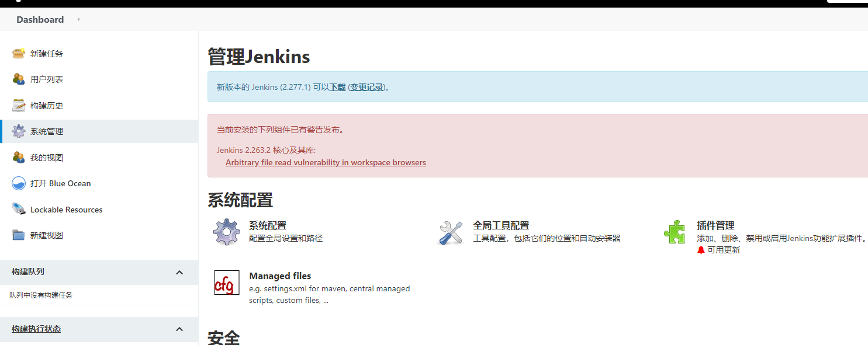Click the 构建历史 notepad icon
Screen dimensions: 868x345
pos(19,106)
